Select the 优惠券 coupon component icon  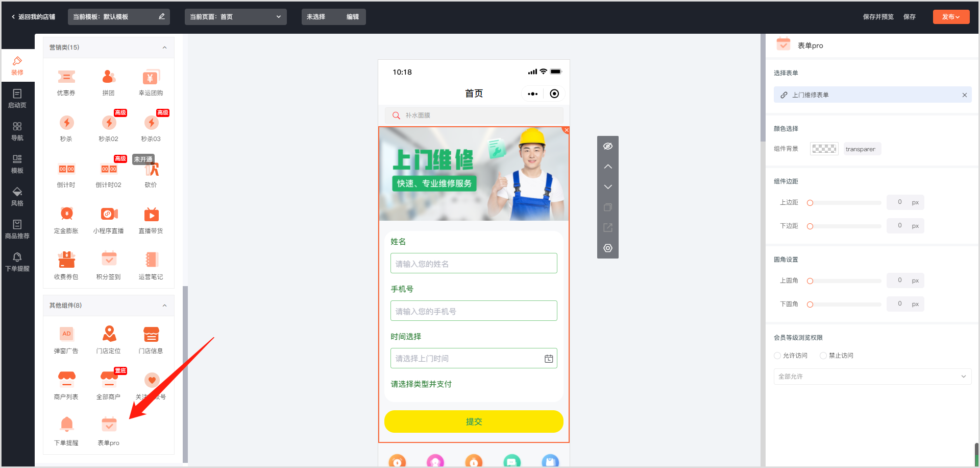pos(66,78)
